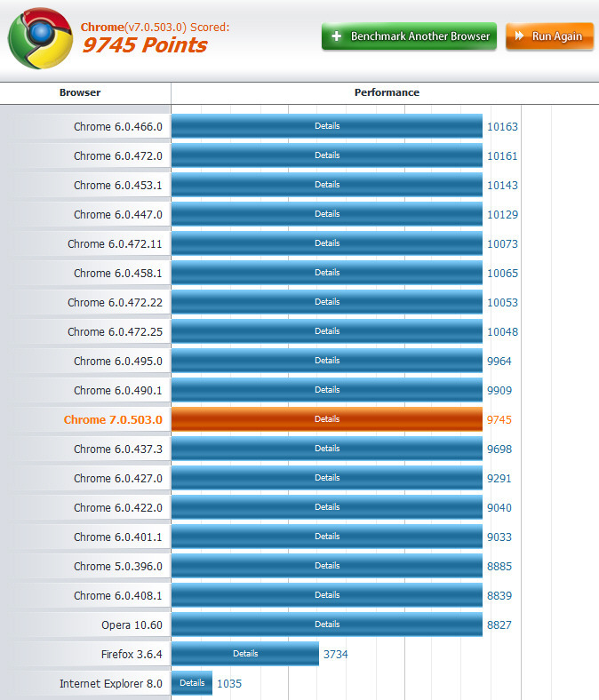Image resolution: width=599 pixels, height=700 pixels.
Task: Select the Chrome 5.0.396.0 label
Action: click(x=118, y=567)
